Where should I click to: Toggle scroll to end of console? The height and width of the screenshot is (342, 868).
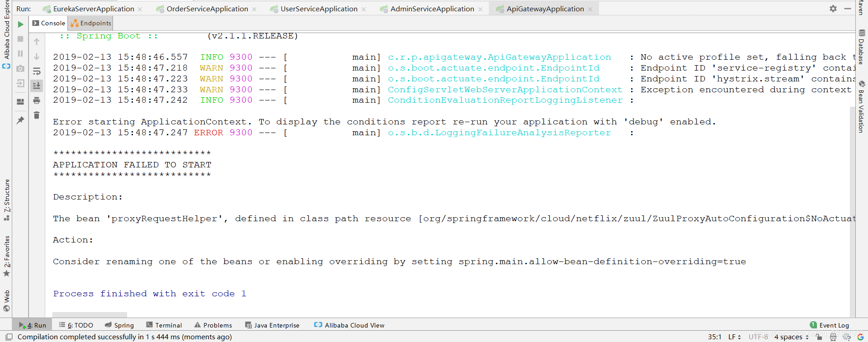coord(37,85)
